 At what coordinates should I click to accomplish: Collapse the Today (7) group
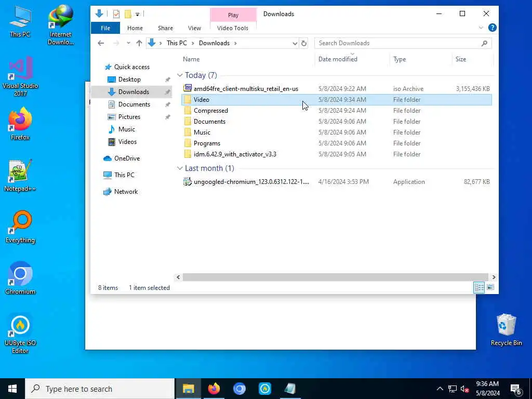click(x=180, y=75)
